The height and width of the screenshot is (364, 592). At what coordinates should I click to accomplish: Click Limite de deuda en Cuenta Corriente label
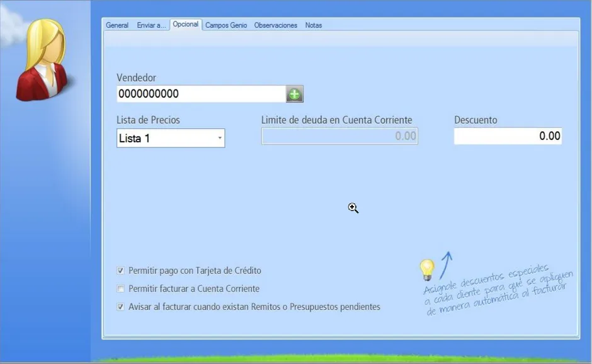click(x=337, y=120)
